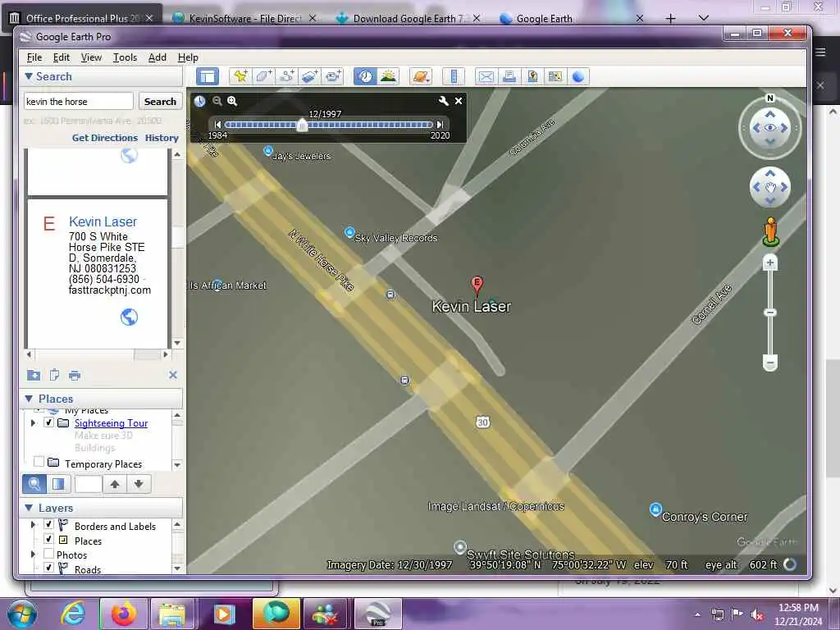840x630 pixels.
Task: Select the Jay's Jewelers place marker
Action: [268, 151]
